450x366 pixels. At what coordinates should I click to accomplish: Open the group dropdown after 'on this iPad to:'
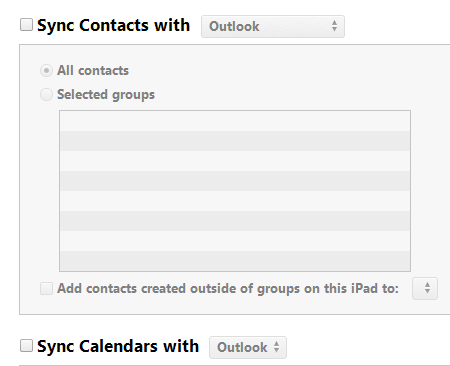425,288
